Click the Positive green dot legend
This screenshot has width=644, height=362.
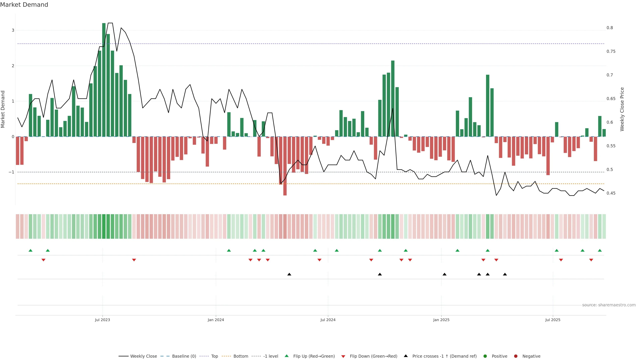(485, 356)
